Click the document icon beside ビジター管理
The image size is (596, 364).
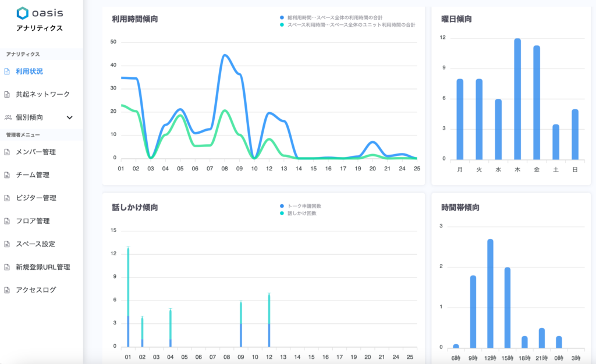tap(8, 198)
